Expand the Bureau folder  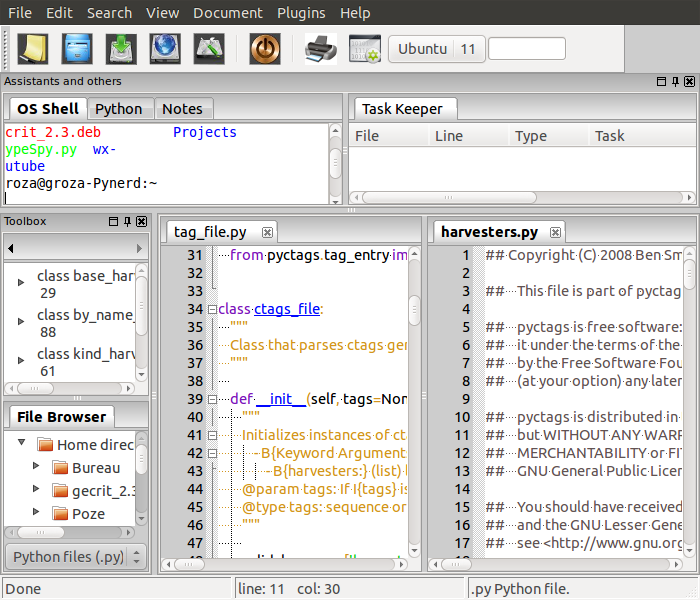pos(36,465)
